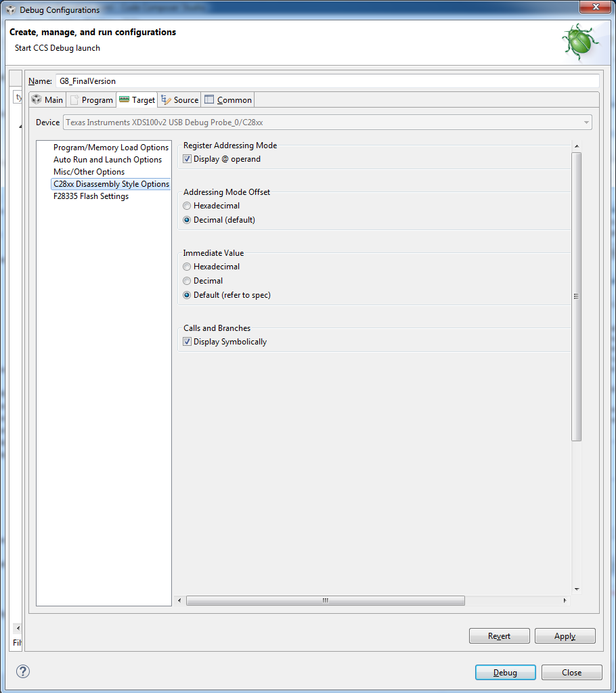616x693 pixels.
Task: Click the title bar Debug Configurations icon
Action: click(9, 9)
